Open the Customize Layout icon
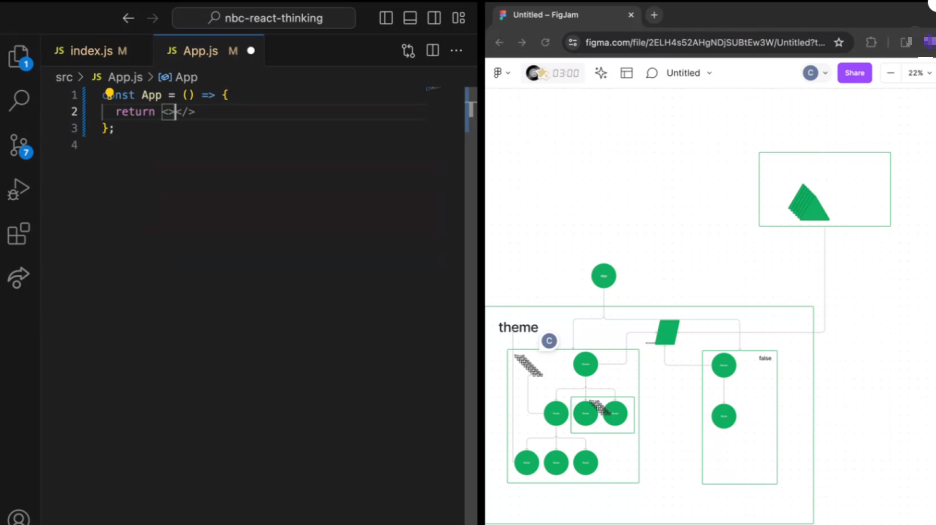This screenshot has width=936, height=525. pos(458,18)
